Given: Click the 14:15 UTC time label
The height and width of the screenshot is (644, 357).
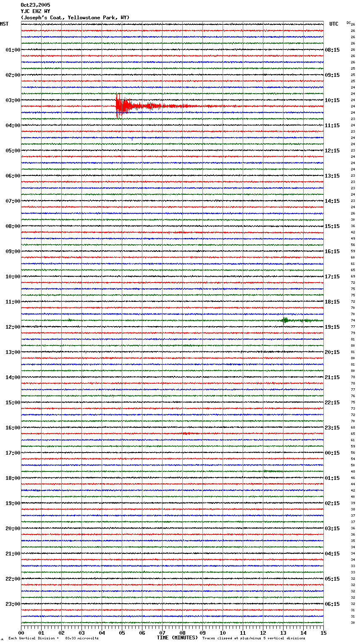Looking at the screenshot, I should tap(332, 201).
